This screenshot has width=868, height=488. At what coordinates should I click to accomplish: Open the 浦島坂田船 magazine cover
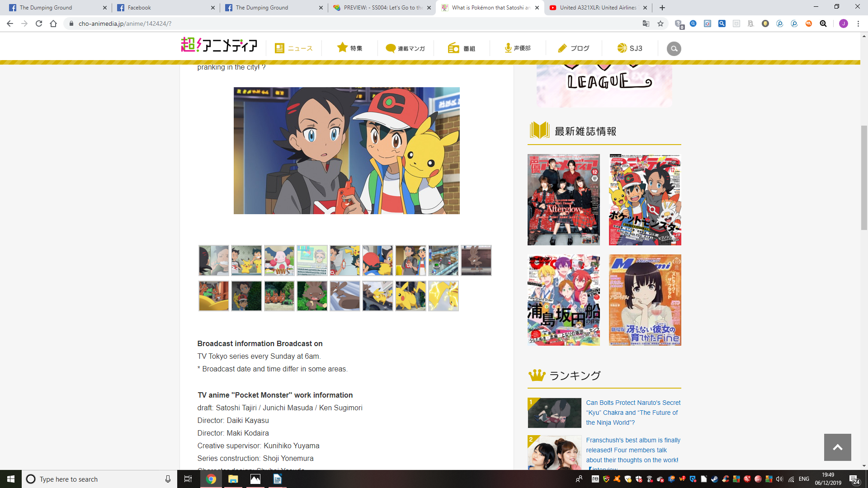tap(563, 300)
